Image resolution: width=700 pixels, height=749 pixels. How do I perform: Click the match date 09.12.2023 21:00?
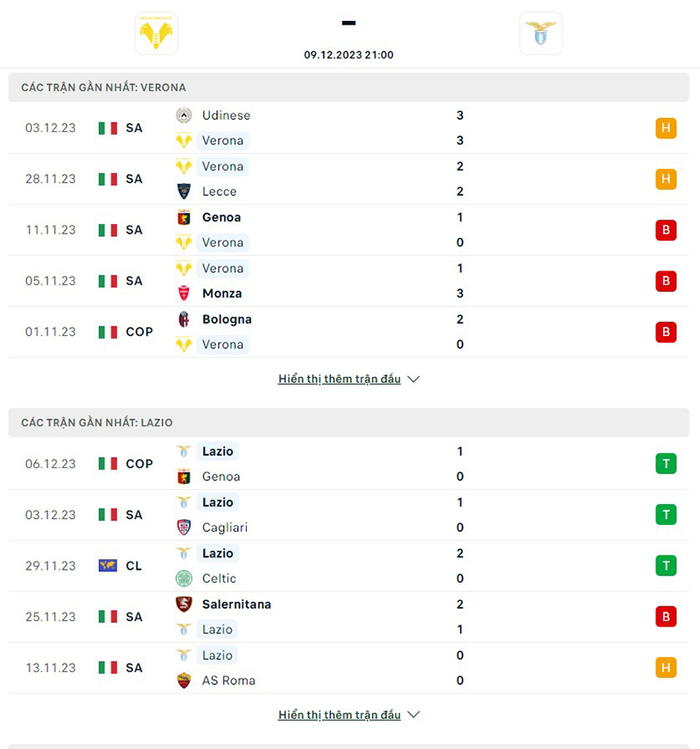(x=348, y=54)
